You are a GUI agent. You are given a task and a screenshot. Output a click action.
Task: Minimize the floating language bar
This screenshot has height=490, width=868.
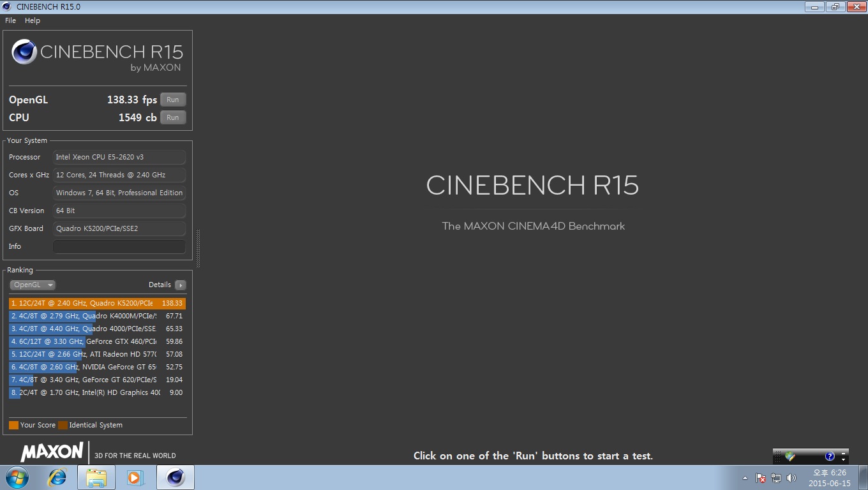click(843, 453)
